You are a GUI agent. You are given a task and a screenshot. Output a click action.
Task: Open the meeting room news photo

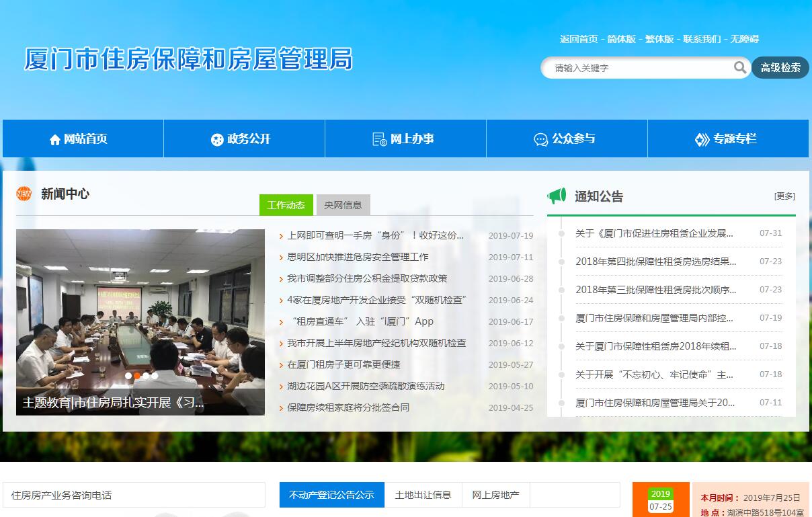click(x=140, y=309)
